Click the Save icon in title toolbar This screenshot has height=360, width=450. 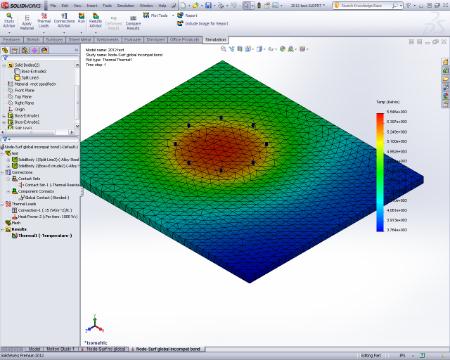pyautogui.click(x=208, y=5)
